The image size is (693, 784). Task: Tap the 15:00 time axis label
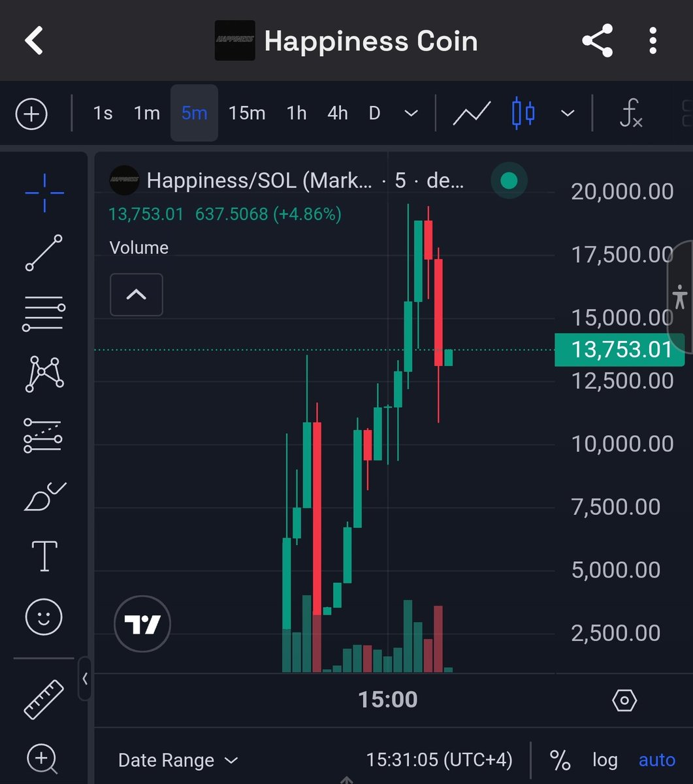388,700
